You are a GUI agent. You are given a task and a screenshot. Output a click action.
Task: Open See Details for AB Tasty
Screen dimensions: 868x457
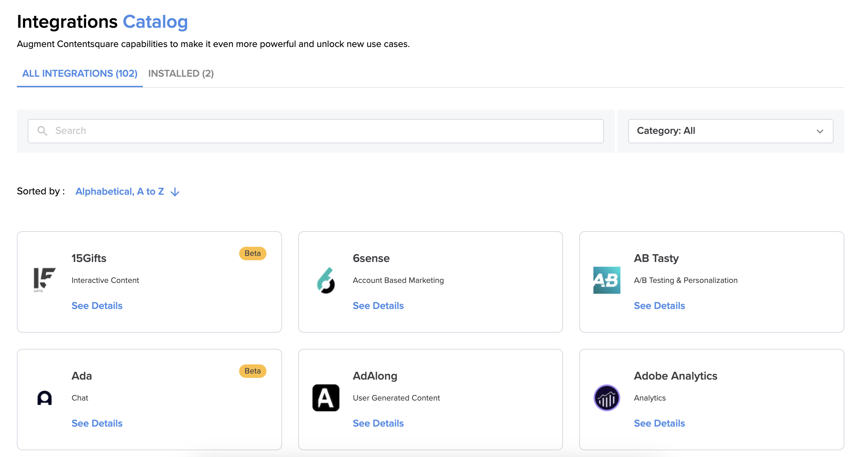click(x=659, y=306)
